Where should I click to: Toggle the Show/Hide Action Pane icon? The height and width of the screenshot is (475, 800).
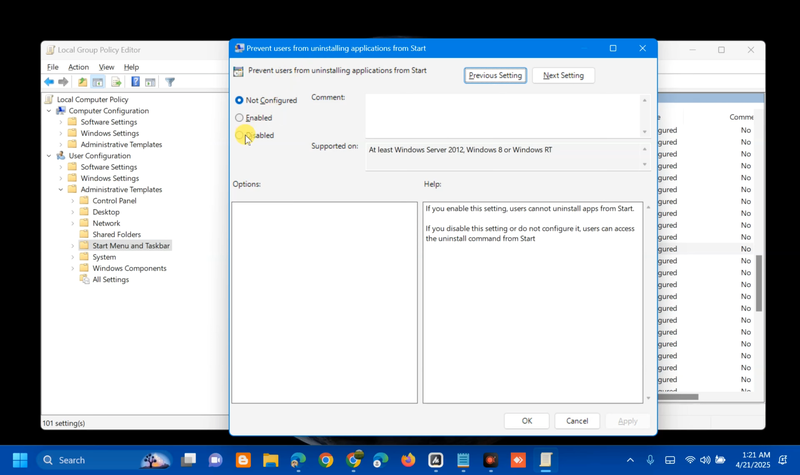pos(150,82)
